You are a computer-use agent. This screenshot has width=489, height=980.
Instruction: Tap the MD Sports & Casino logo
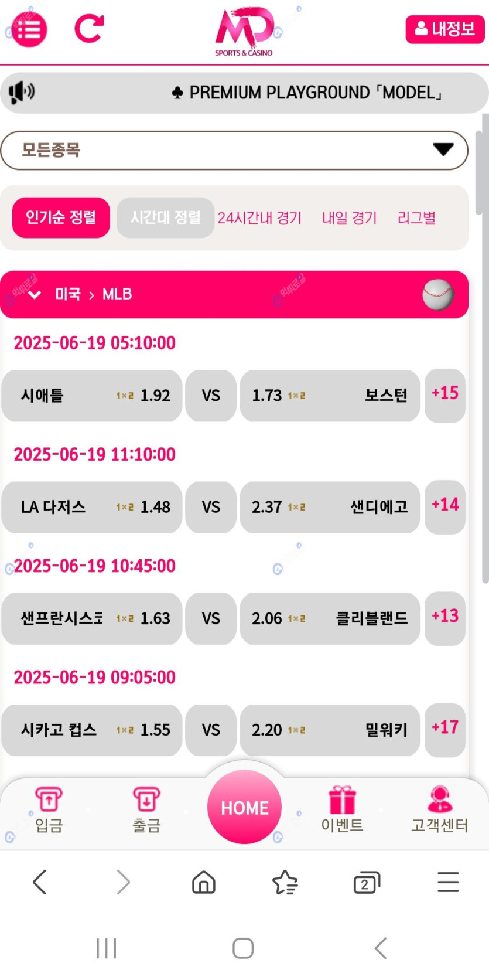coord(244,31)
